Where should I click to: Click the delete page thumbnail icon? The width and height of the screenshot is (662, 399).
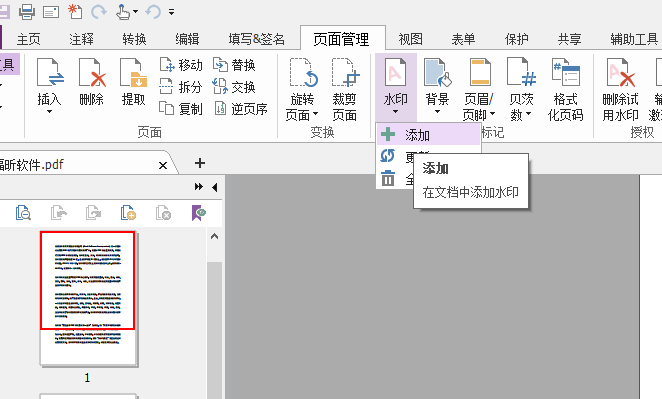163,213
